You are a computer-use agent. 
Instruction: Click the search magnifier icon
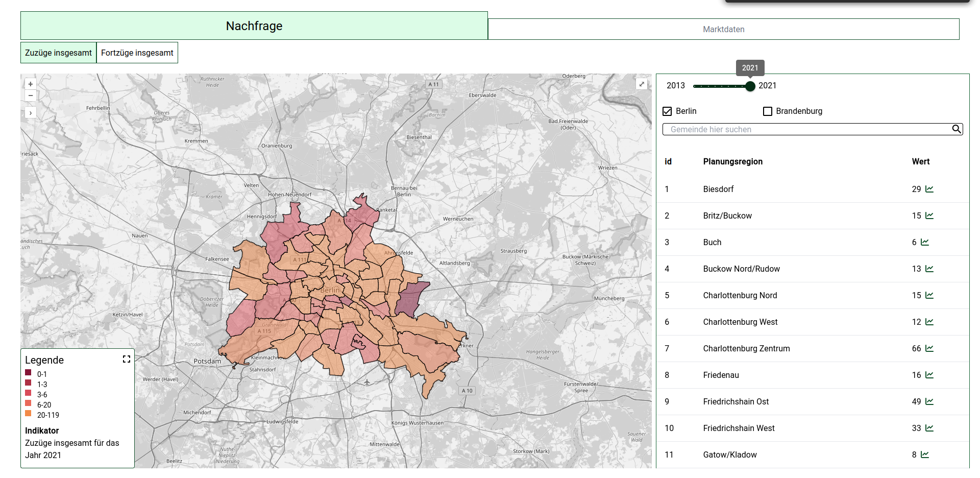click(957, 129)
